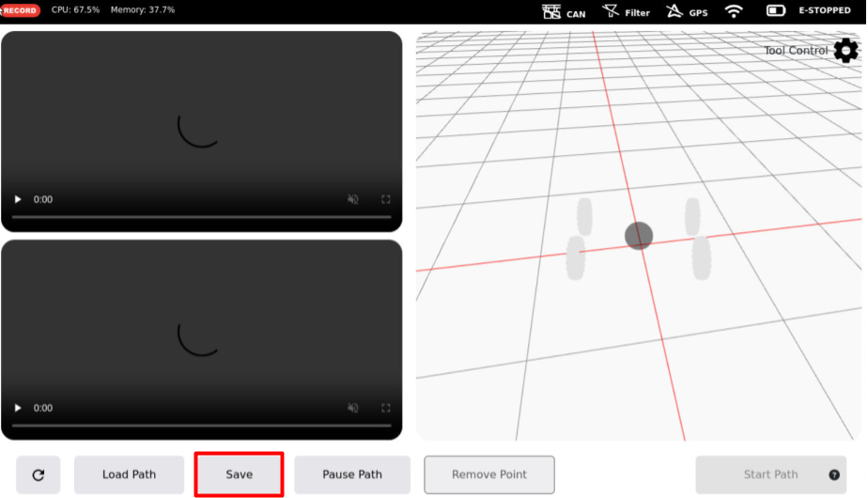Screen dimensions: 868x498
Task: Open the CAN bus status icon
Action: click(551, 11)
